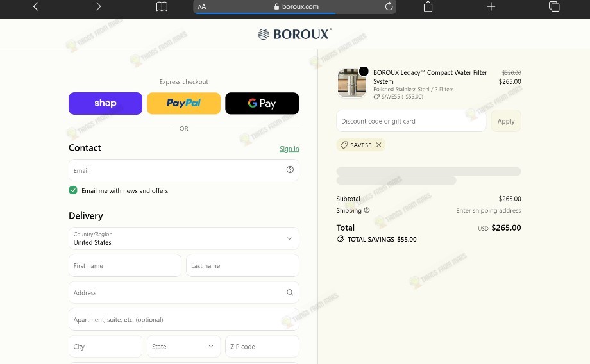Click the product title BOROUX Legacy Compact Water Filter
The image size is (590, 364).
click(430, 77)
